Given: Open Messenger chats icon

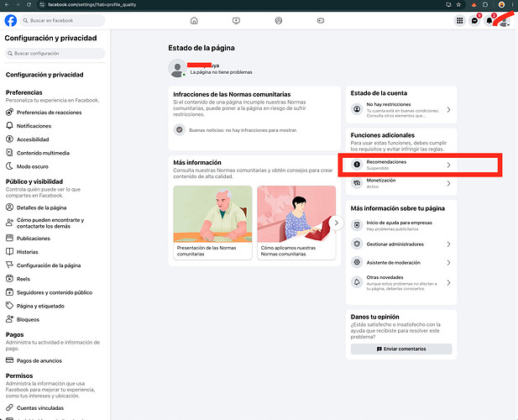Looking at the screenshot, I should click(x=474, y=21).
